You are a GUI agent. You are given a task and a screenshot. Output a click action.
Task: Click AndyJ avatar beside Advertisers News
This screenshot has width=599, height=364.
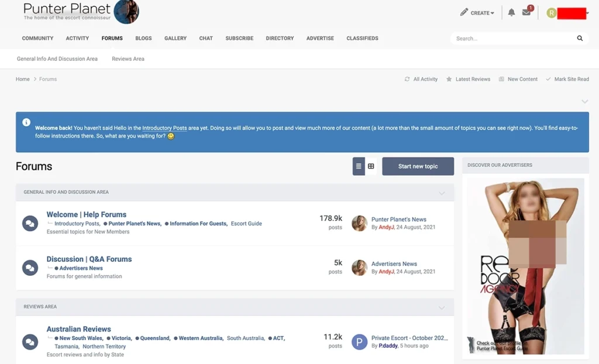coord(359,268)
